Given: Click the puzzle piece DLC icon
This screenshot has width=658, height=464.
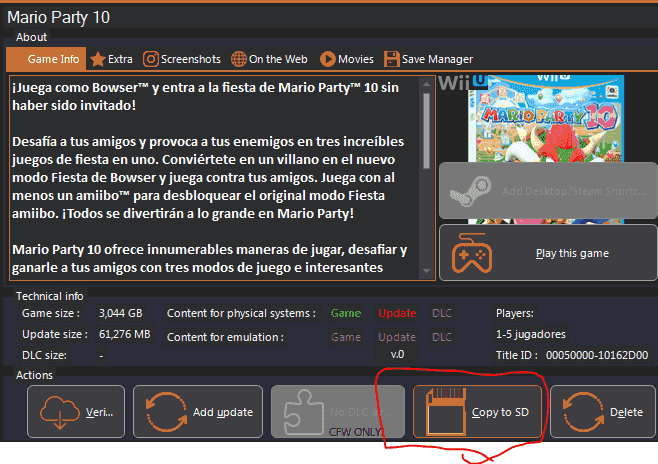Looking at the screenshot, I should [304, 412].
